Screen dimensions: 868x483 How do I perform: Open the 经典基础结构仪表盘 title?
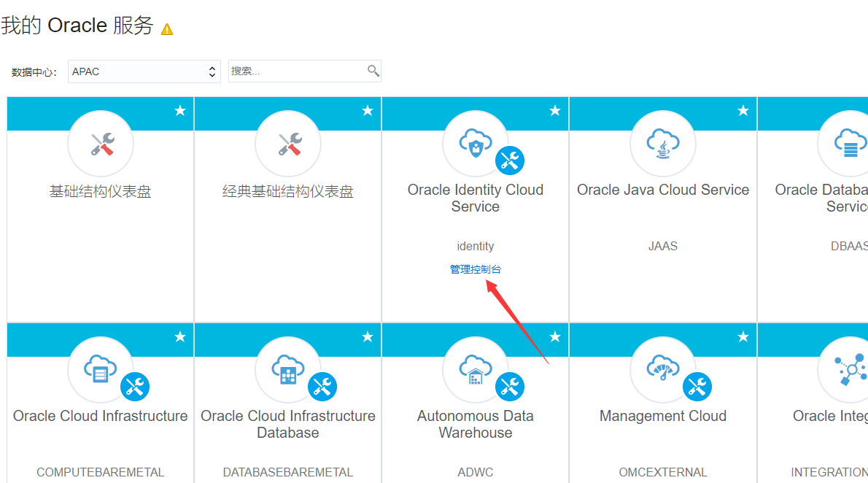pos(288,192)
